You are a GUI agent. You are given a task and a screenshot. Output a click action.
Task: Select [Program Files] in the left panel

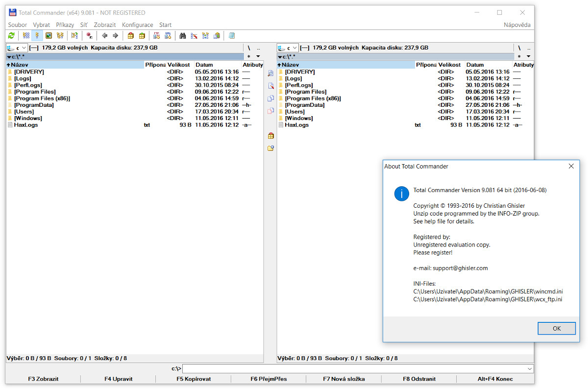35,92
